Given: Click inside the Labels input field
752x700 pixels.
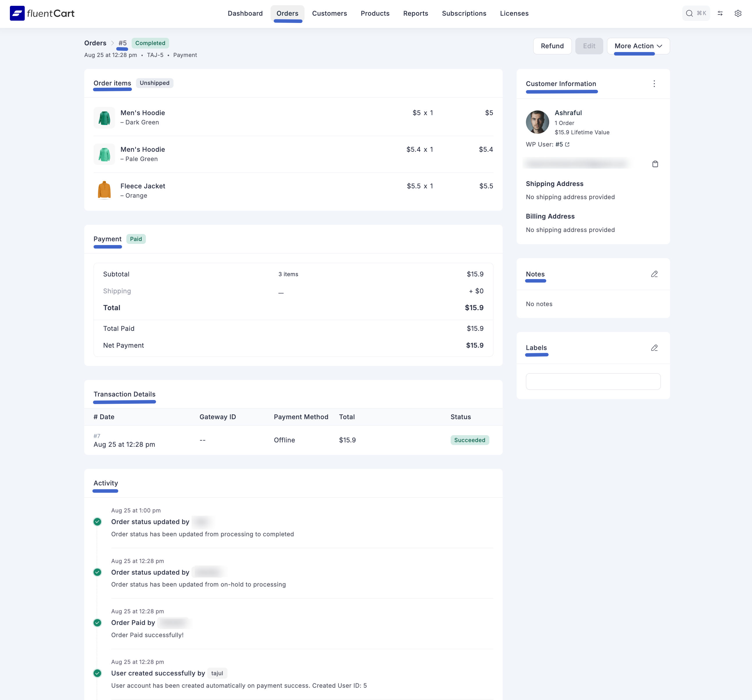Looking at the screenshot, I should click(593, 381).
